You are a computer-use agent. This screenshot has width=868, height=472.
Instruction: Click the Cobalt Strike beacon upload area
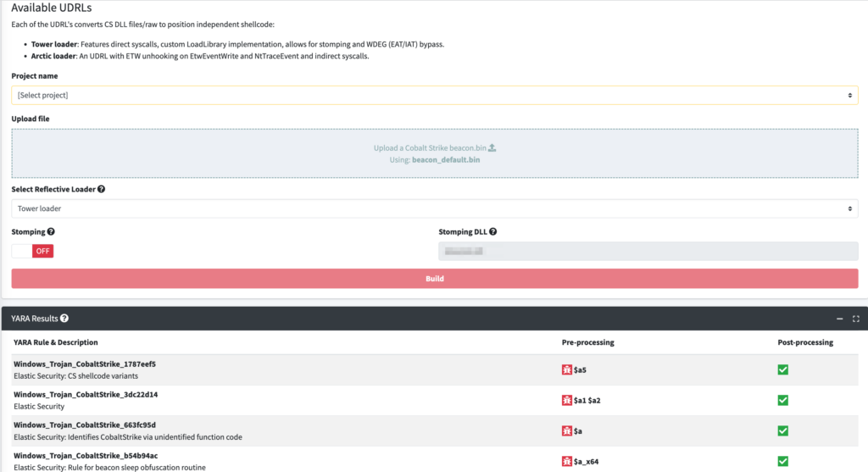point(435,153)
